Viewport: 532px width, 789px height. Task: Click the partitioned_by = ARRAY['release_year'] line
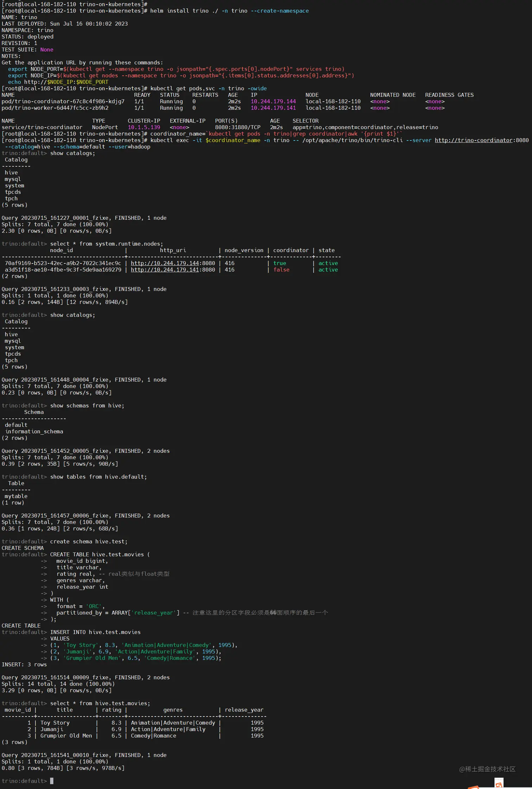click(x=118, y=613)
